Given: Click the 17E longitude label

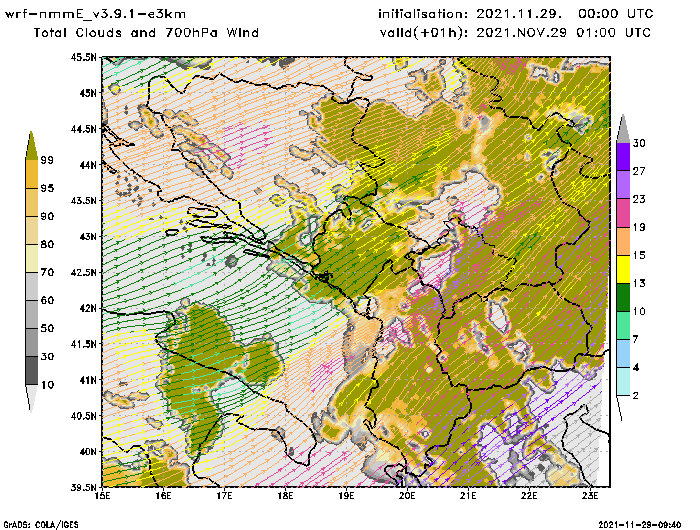Looking at the screenshot, I should click(x=225, y=496).
